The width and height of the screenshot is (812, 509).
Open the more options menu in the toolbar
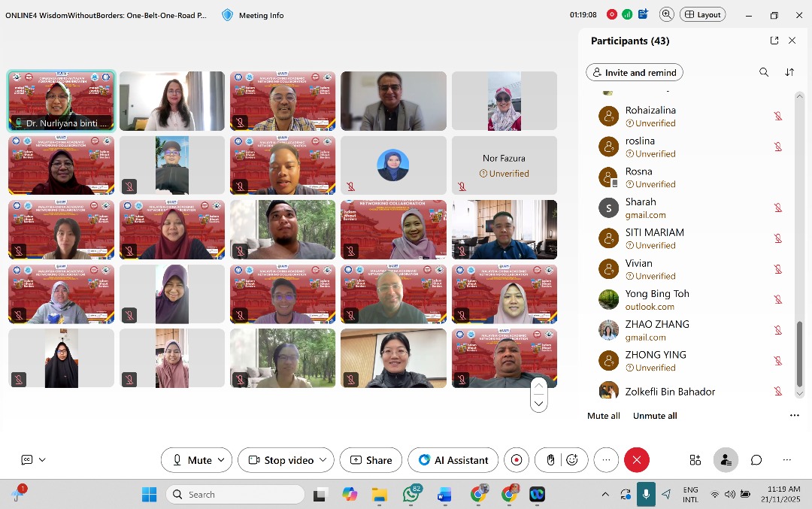coord(606,459)
